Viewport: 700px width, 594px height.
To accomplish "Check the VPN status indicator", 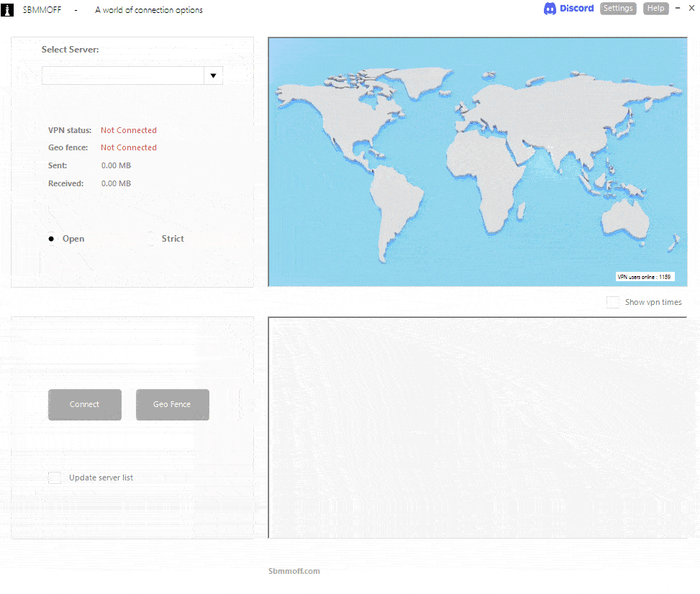I will (128, 130).
